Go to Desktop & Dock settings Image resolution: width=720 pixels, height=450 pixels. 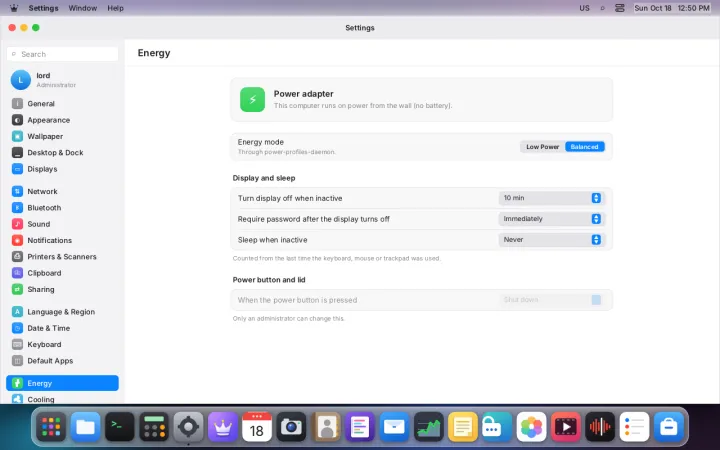click(62, 152)
